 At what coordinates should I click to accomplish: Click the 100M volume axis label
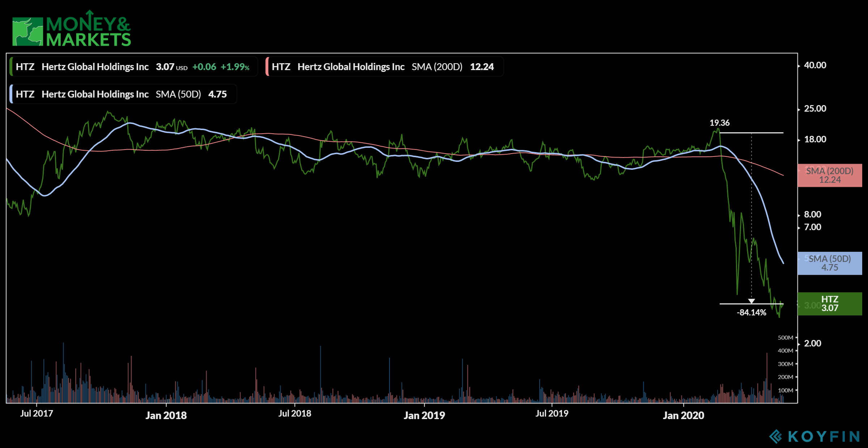785,391
